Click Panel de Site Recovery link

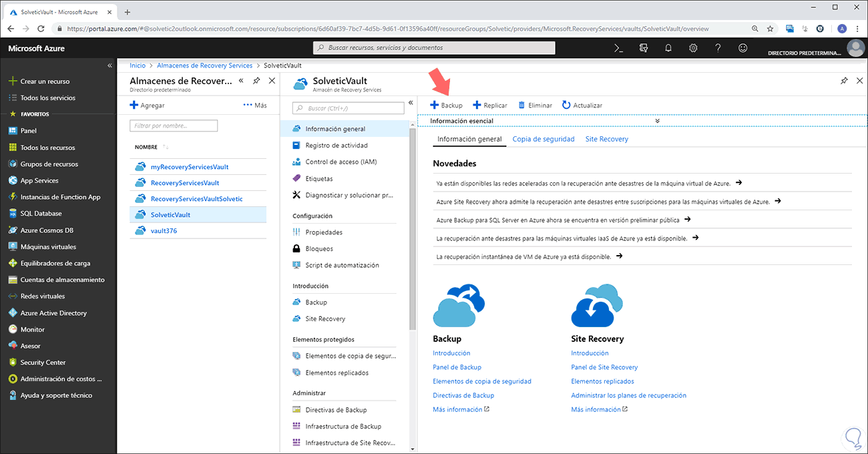click(x=604, y=367)
